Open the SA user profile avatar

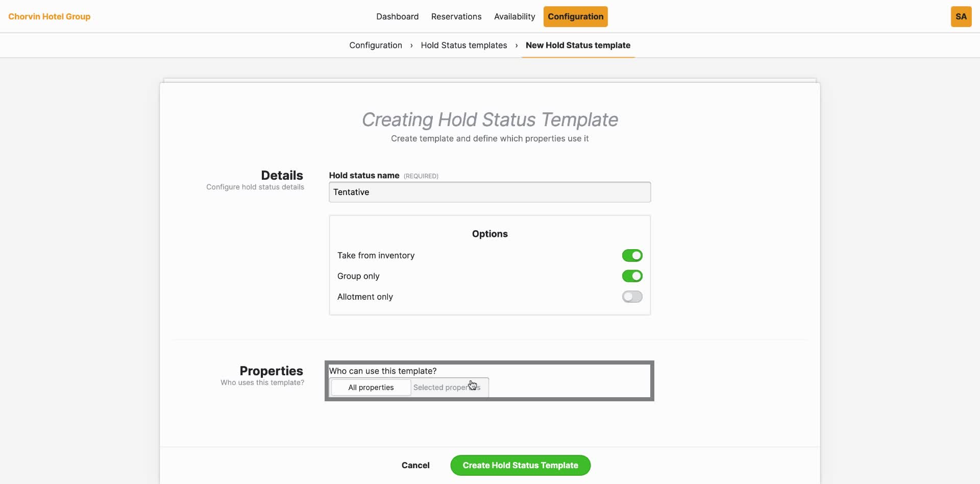961,16
